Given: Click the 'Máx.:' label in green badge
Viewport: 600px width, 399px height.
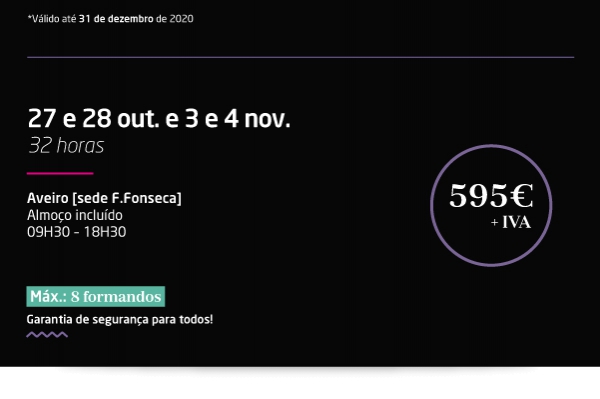Looking at the screenshot, I should [x=49, y=297].
